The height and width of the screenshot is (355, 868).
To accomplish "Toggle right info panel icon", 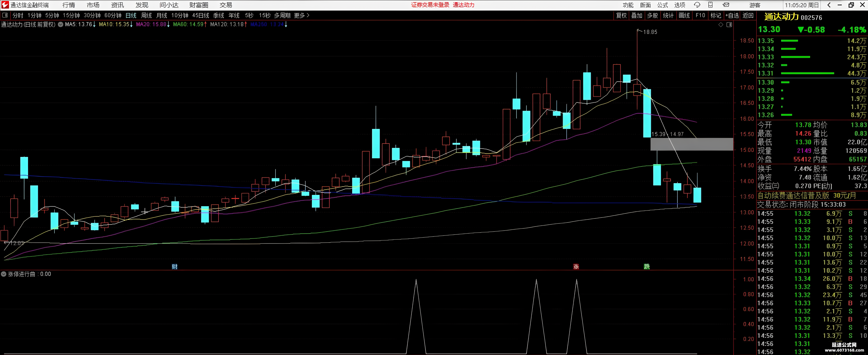I will point(729,25).
